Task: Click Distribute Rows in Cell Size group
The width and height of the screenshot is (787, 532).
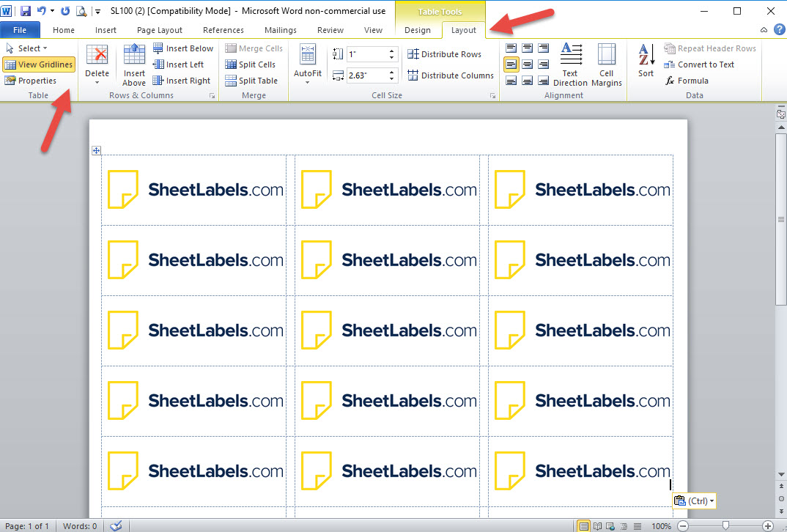Action: pos(446,54)
